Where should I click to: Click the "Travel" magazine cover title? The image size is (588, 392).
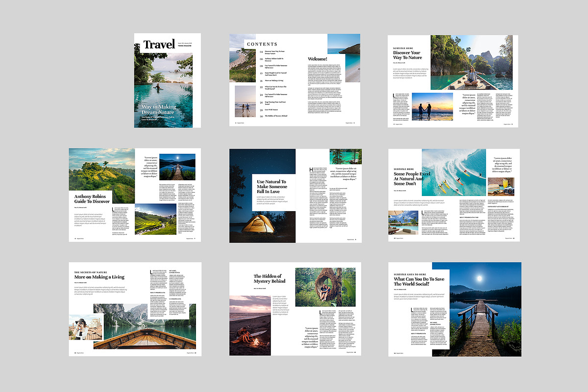(159, 45)
